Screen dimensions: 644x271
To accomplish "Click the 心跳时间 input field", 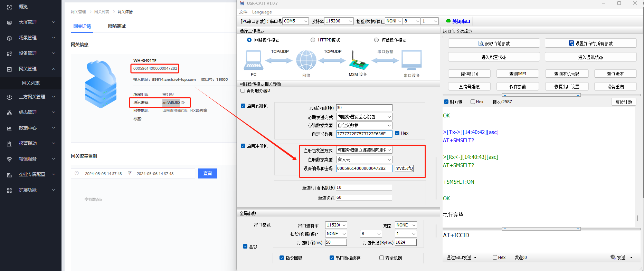I will (x=364, y=108).
